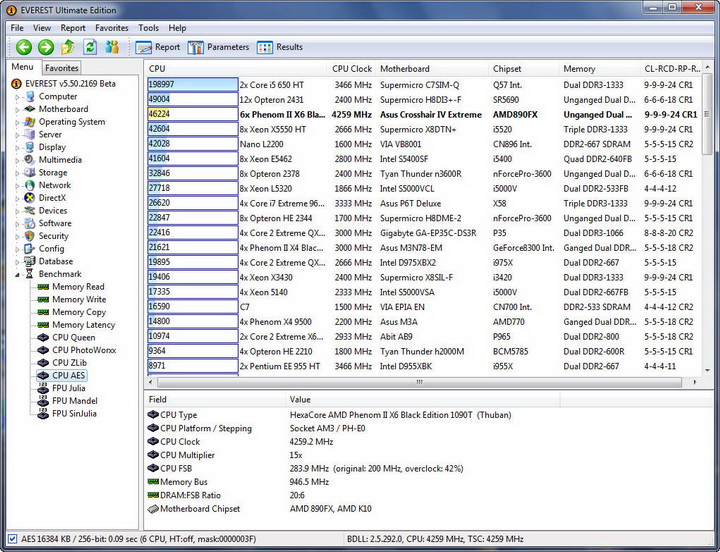Screen dimensions: 720x552
Task: Select the Computer icon in the tree
Action: [30, 96]
